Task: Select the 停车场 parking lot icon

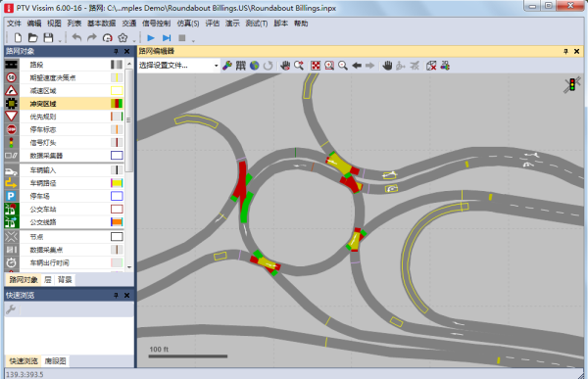Action: tap(11, 196)
